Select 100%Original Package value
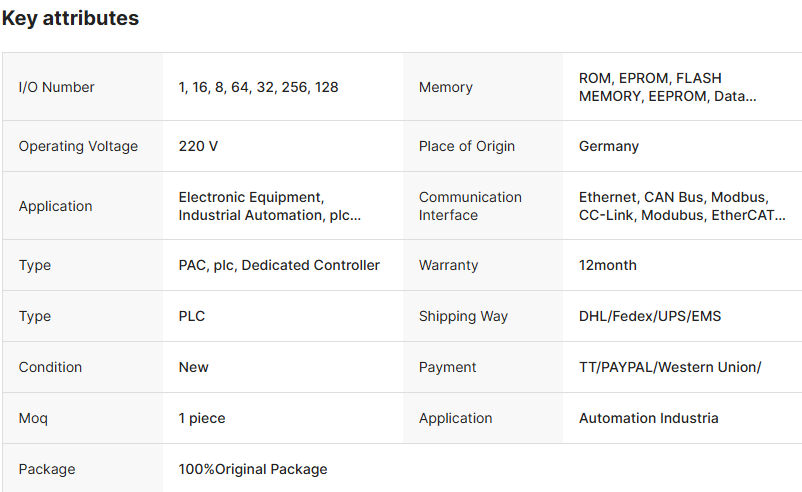This screenshot has height=492, width=802. 253,469
